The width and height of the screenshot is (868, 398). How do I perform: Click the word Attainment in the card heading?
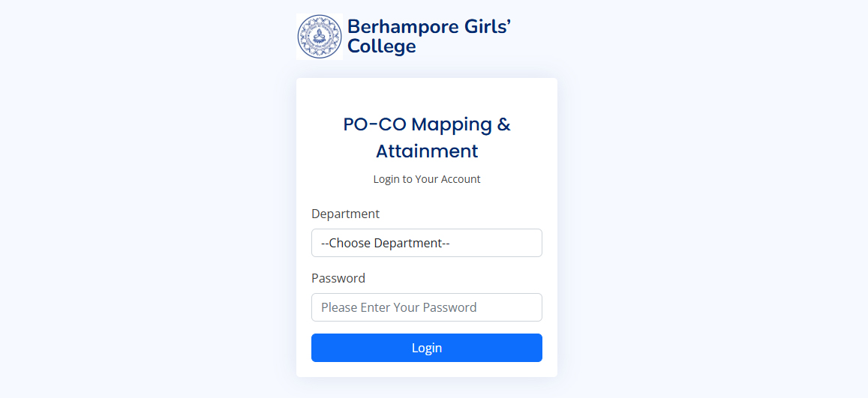[x=427, y=151]
